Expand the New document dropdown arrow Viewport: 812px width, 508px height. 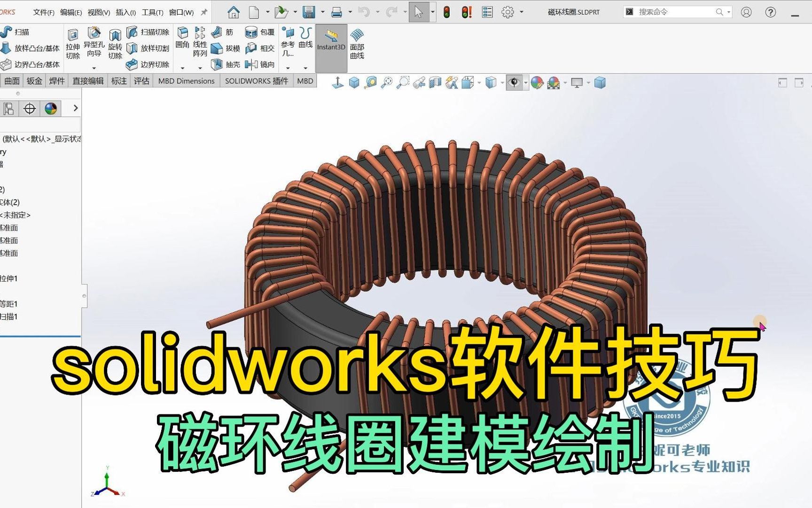point(267,12)
